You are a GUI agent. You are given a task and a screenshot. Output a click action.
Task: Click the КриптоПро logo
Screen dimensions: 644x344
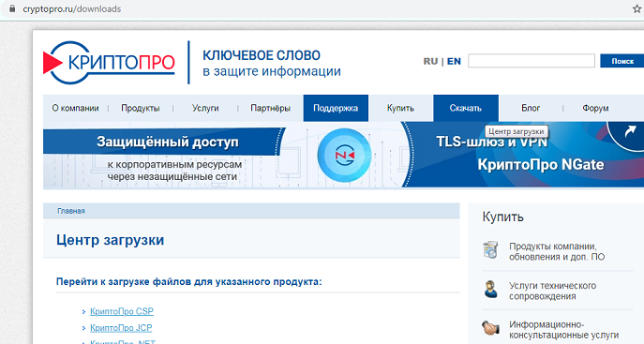tap(110, 63)
